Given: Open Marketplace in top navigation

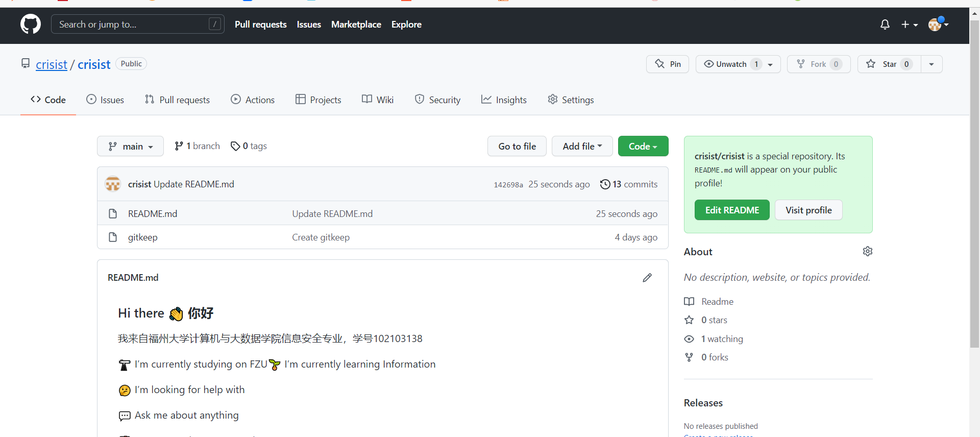Looking at the screenshot, I should click(x=356, y=24).
